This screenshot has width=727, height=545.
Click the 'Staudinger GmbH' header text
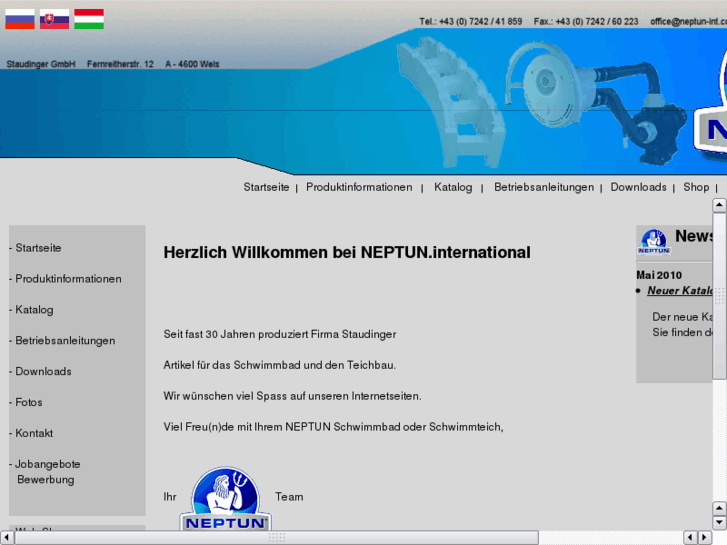[41, 64]
